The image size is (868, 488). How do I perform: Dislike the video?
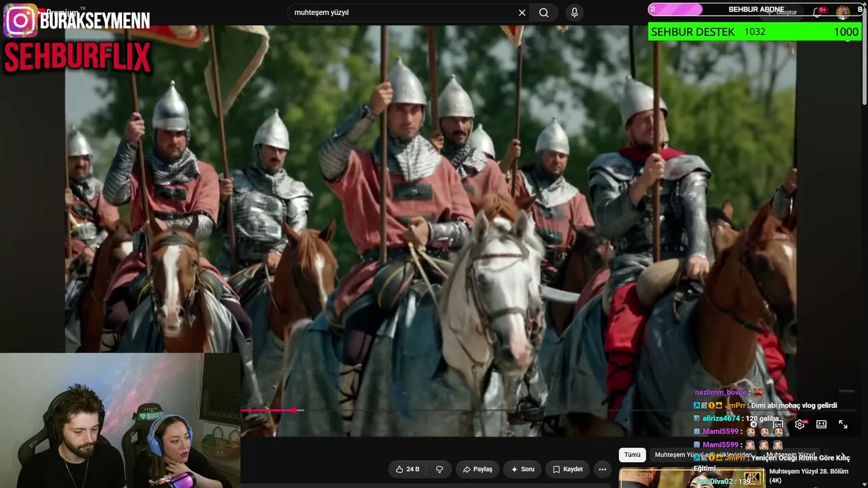point(439,469)
